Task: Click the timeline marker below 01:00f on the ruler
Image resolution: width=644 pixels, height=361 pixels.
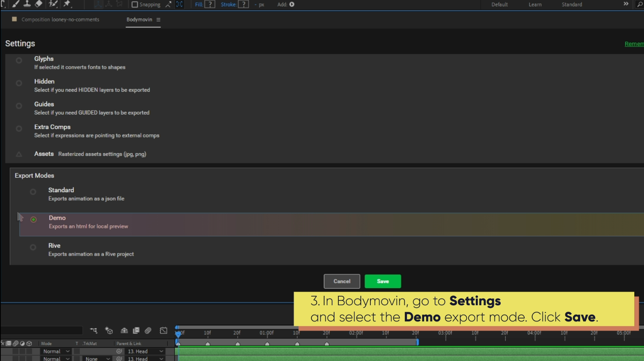Action: coord(267,344)
